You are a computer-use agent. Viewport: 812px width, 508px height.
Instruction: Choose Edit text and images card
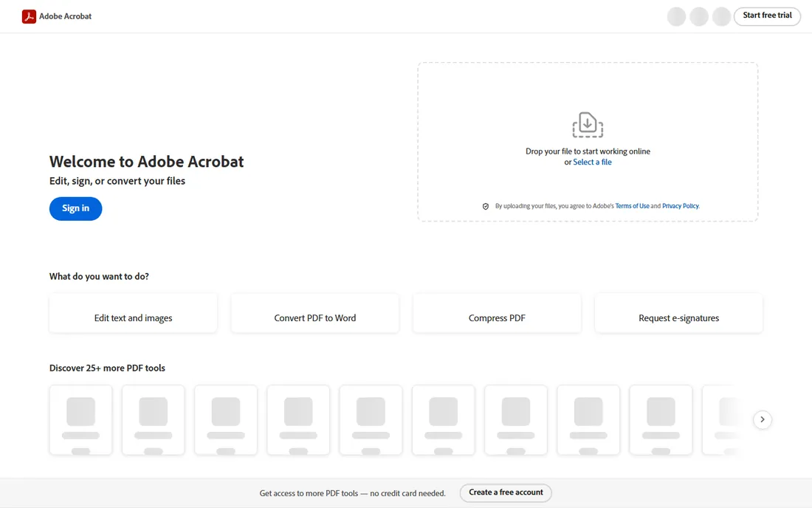coord(133,313)
